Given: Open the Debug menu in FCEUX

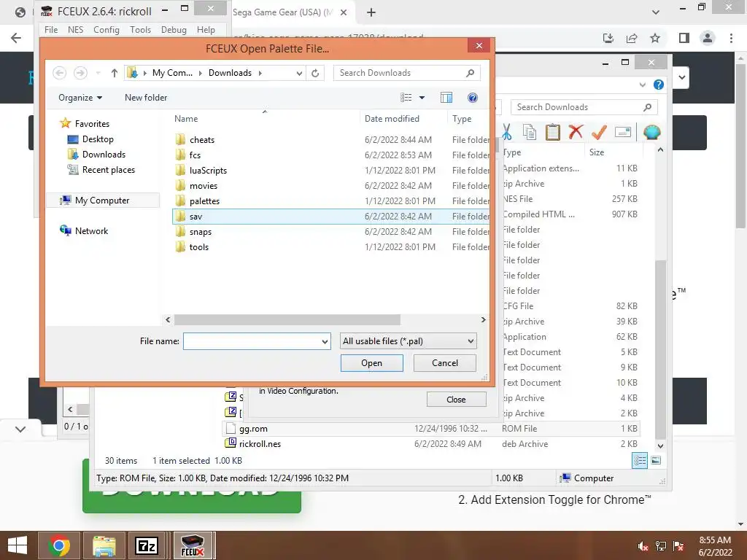Looking at the screenshot, I should [174, 29].
